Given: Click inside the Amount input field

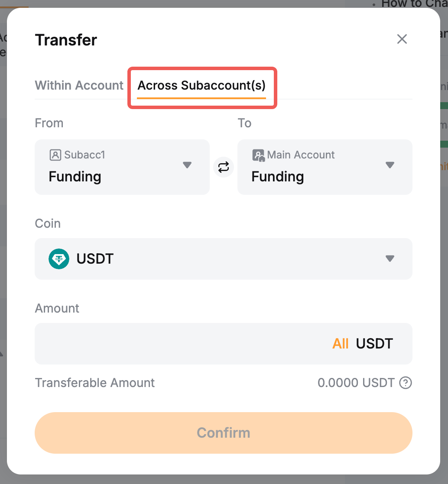Looking at the screenshot, I should 182,344.
